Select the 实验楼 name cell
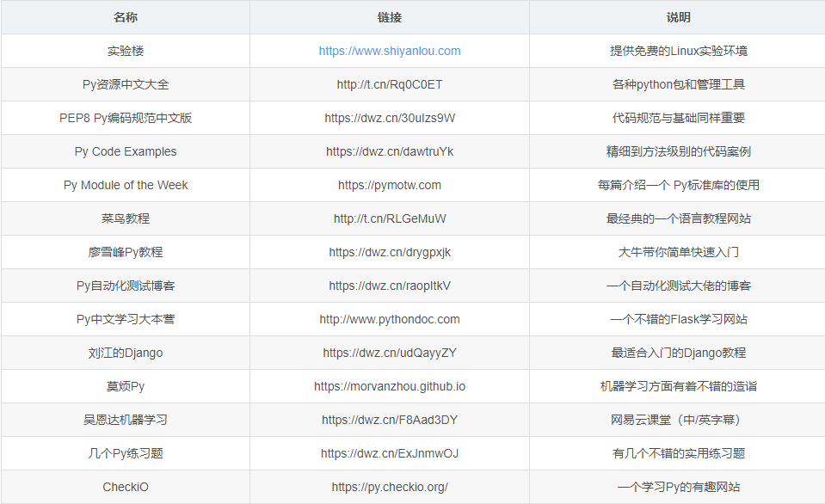825x504 pixels. [x=126, y=51]
